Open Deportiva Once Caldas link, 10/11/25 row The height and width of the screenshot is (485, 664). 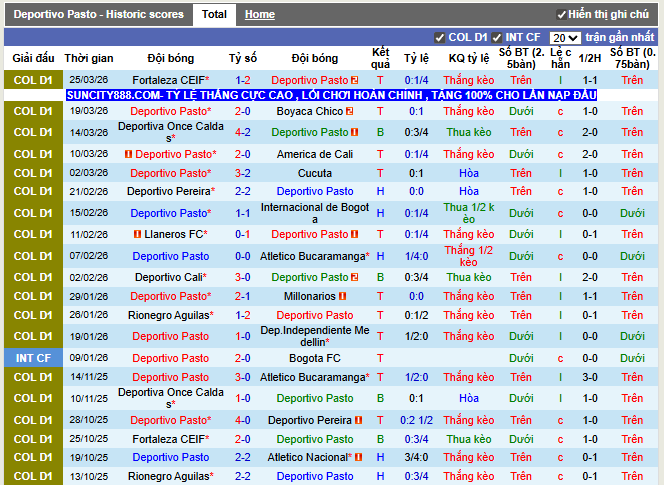(x=171, y=398)
